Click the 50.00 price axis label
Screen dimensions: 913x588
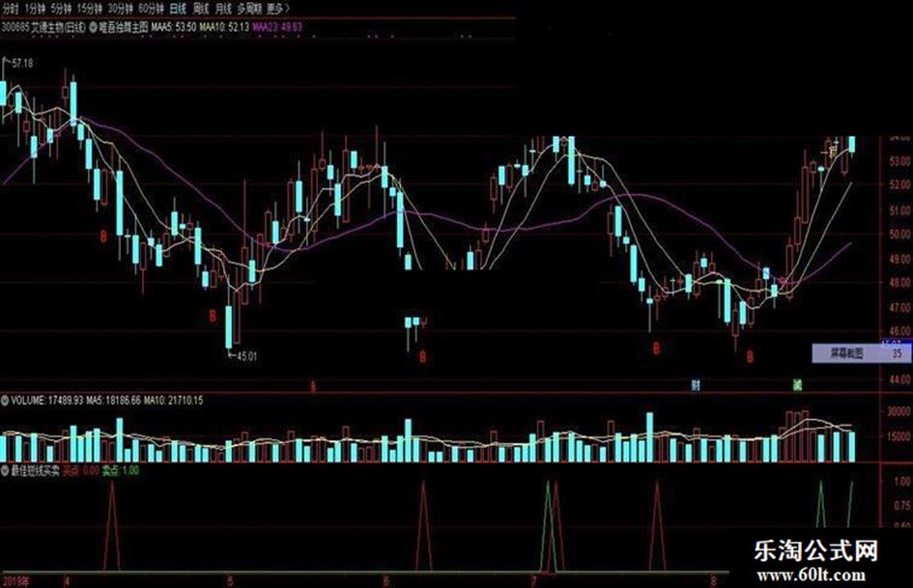click(899, 234)
